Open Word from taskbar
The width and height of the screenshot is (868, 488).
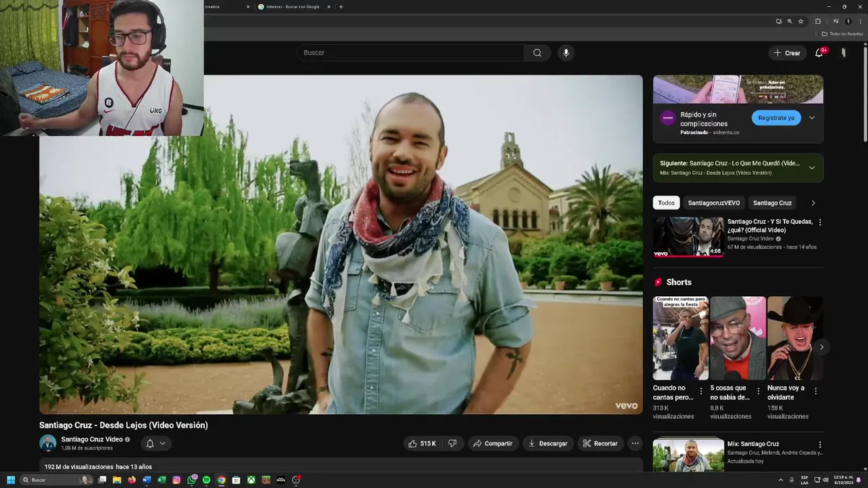[x=146, y=480]
